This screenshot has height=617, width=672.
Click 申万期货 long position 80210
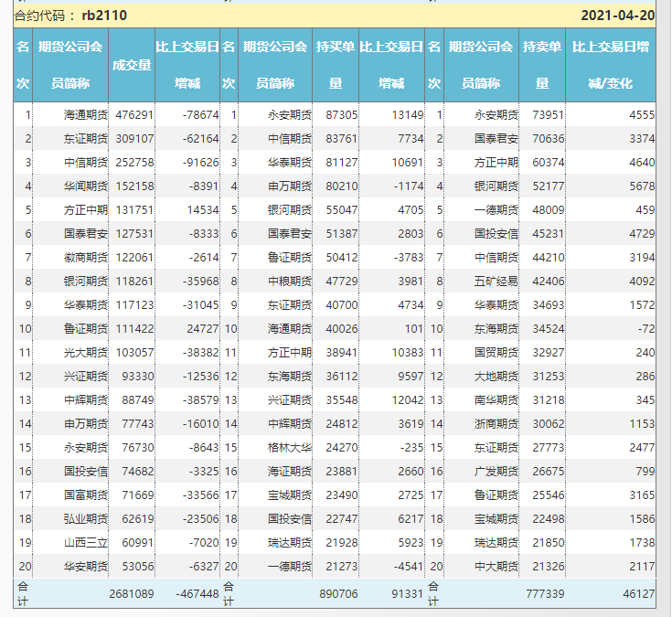tap(342, 186)
